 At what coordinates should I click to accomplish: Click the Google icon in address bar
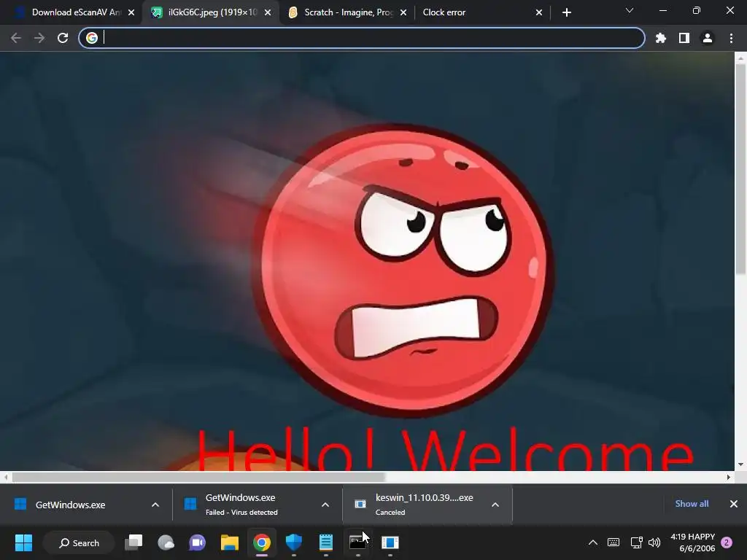coord(92,38)
